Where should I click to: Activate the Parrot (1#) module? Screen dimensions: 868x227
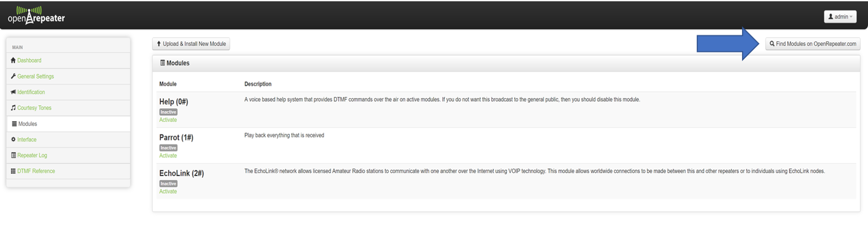(x=168, y=156)
